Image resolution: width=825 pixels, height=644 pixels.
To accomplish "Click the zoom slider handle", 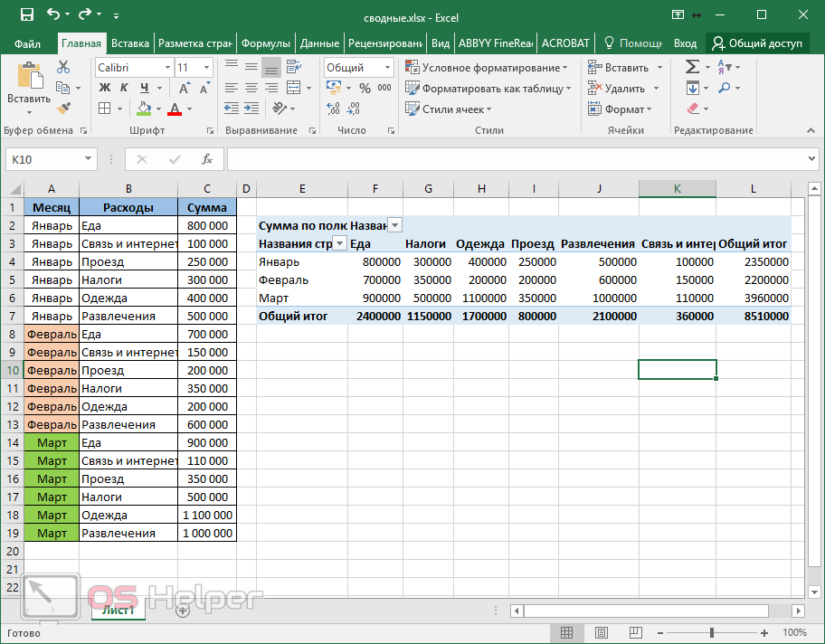I will 712,632.
